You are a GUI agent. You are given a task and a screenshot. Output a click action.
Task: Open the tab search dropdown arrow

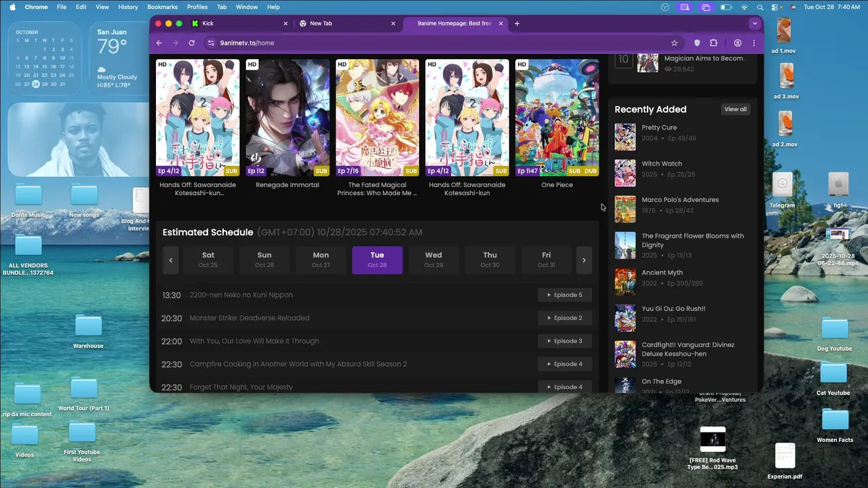[x=755, y=23]
